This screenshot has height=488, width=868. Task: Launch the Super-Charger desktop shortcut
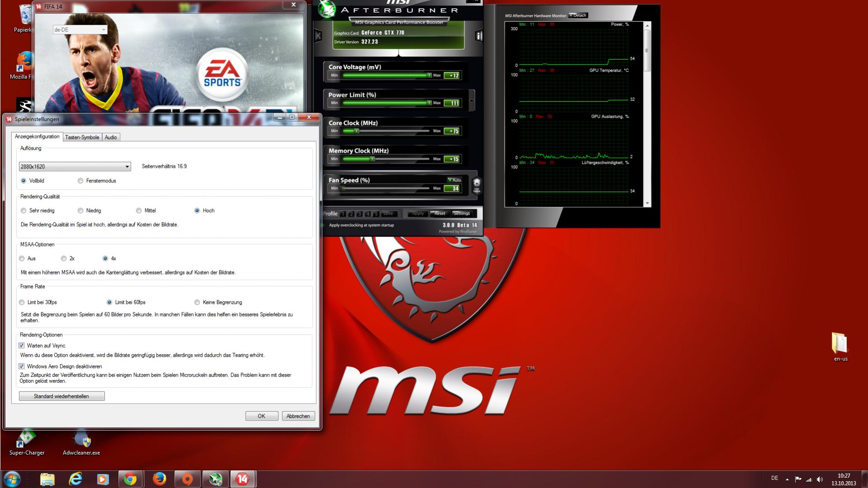coord(27,442)
